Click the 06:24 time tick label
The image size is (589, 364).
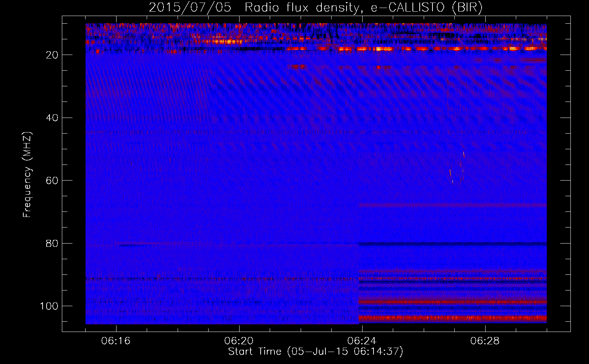tap(362, 341)
